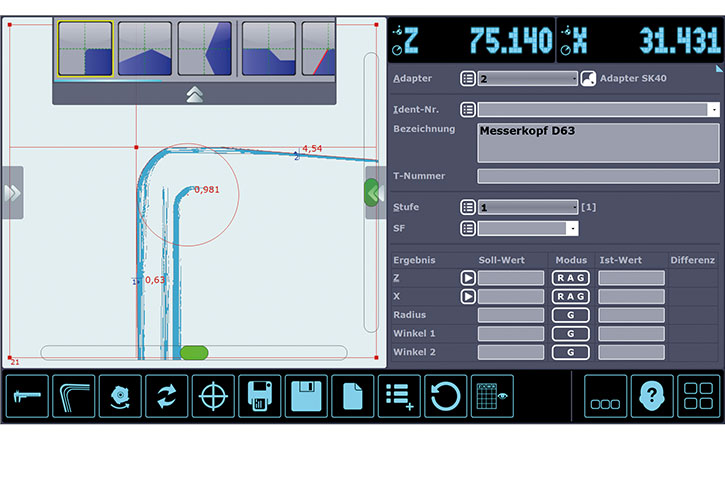Viewport: 725px width, 480px height.
Task: Activate the crosshair target tool
Action: tap(213, 396)
